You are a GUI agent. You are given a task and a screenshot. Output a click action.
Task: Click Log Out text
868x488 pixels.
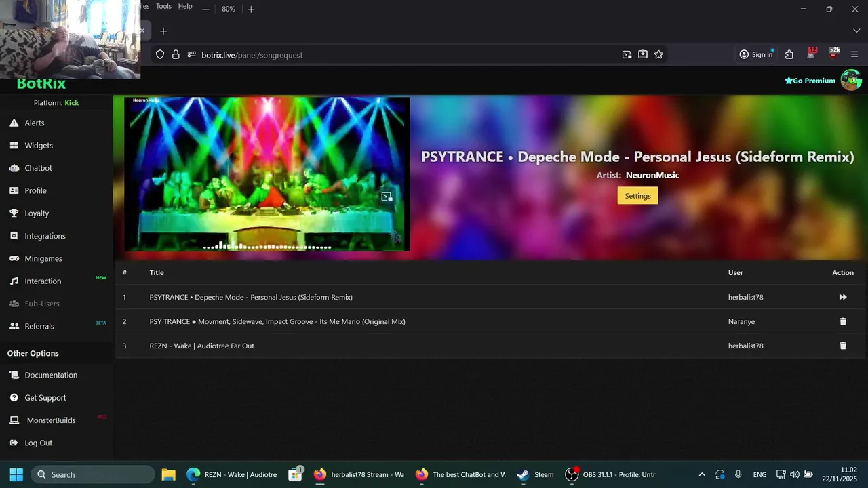(39, 443)
